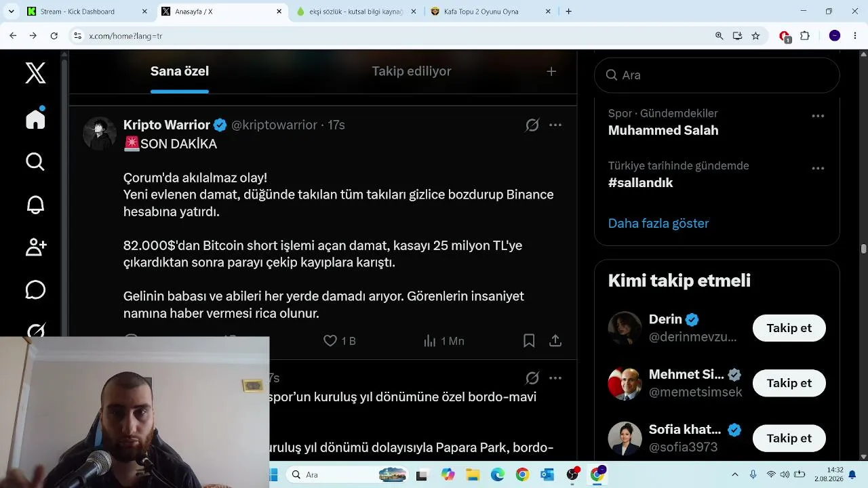Open Sofia khat's profile picture
Image resolution: width=868 pixels, height=488 pixels.
tap(625, 439)
